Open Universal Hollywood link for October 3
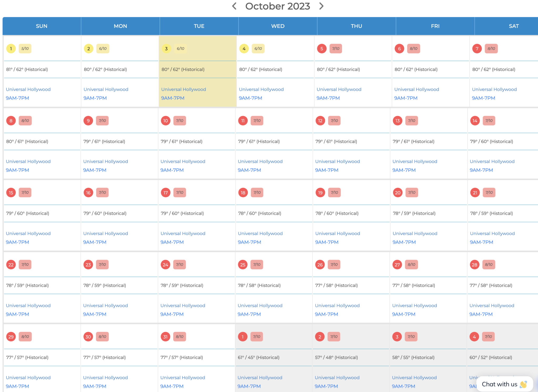Viewport: 538px width, 392px height. coord(184,89)
